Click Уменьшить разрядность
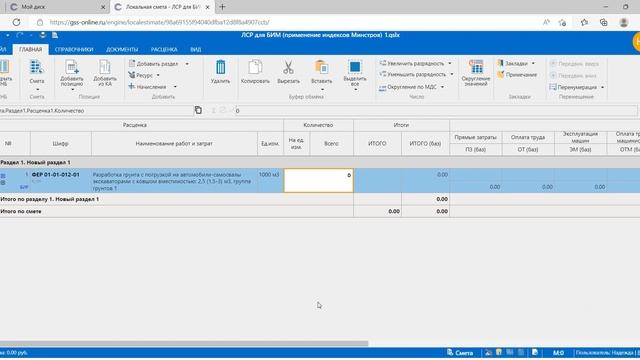Screen dimensions: 640x360 [412, 74]
